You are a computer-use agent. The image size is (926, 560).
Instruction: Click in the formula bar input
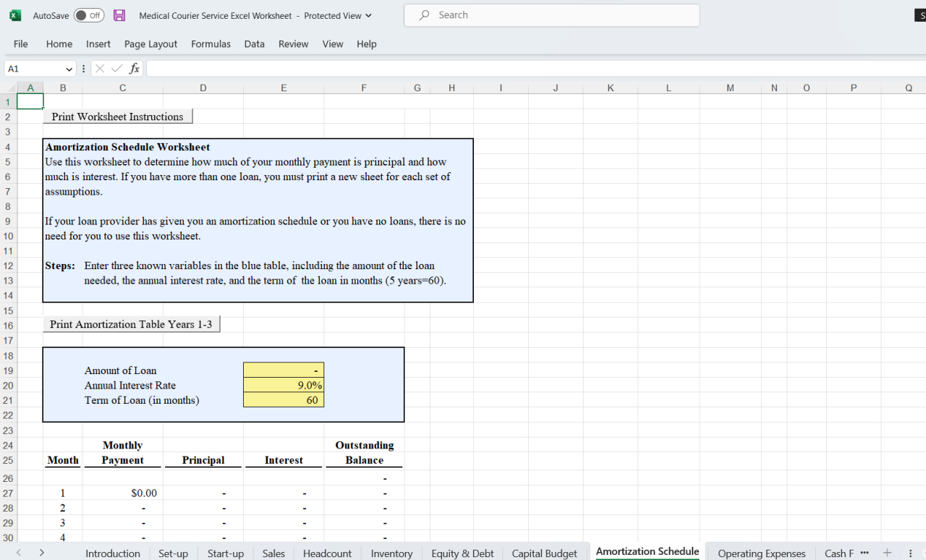(535, 69)
